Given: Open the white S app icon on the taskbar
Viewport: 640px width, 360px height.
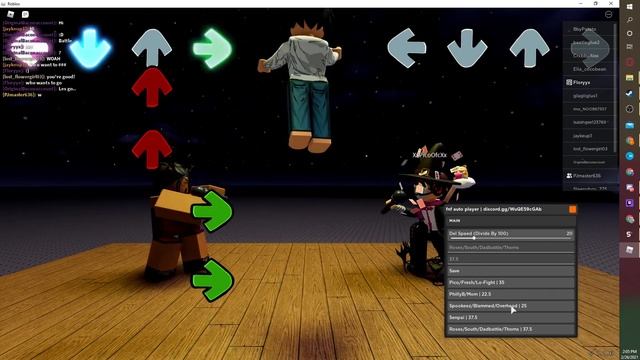Looking at the screenshot, I should coord(630,234).
